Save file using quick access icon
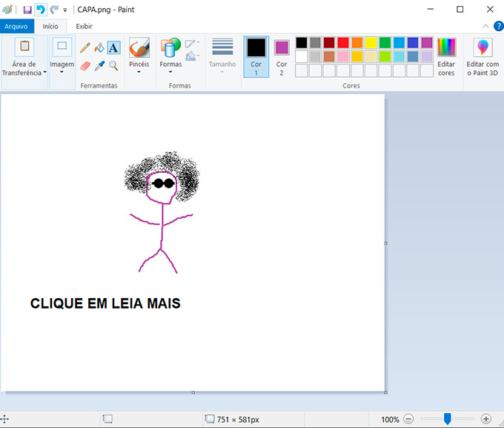Image resolution: width=504 pixels, height=428 pixels. click(27, 10)
